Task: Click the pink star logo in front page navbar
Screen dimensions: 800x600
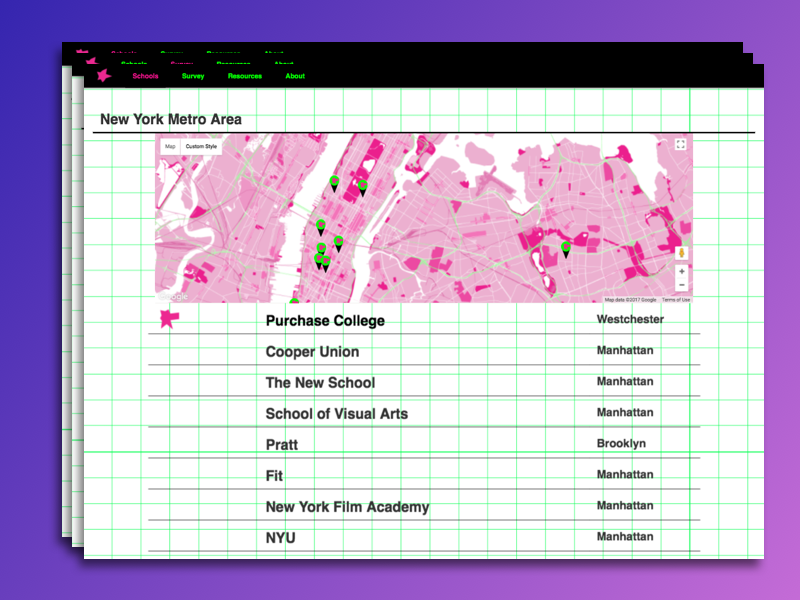Action: pos(104,76)
